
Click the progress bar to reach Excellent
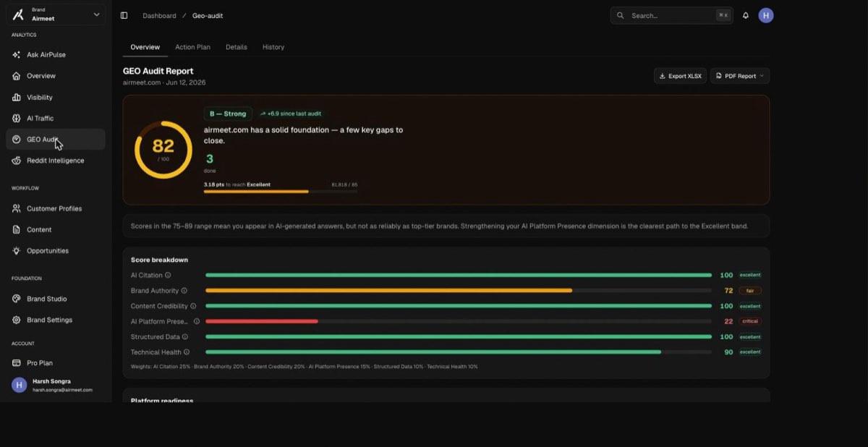(x=281, y=192)
